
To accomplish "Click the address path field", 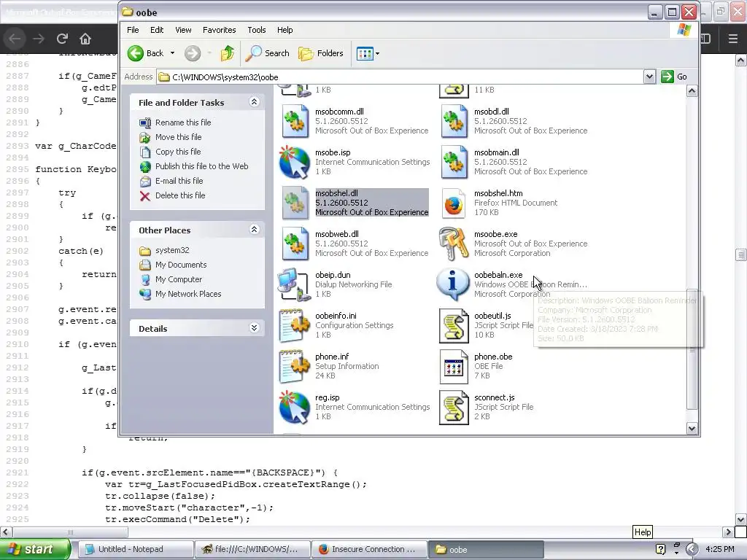I will [x=400, y=77].
